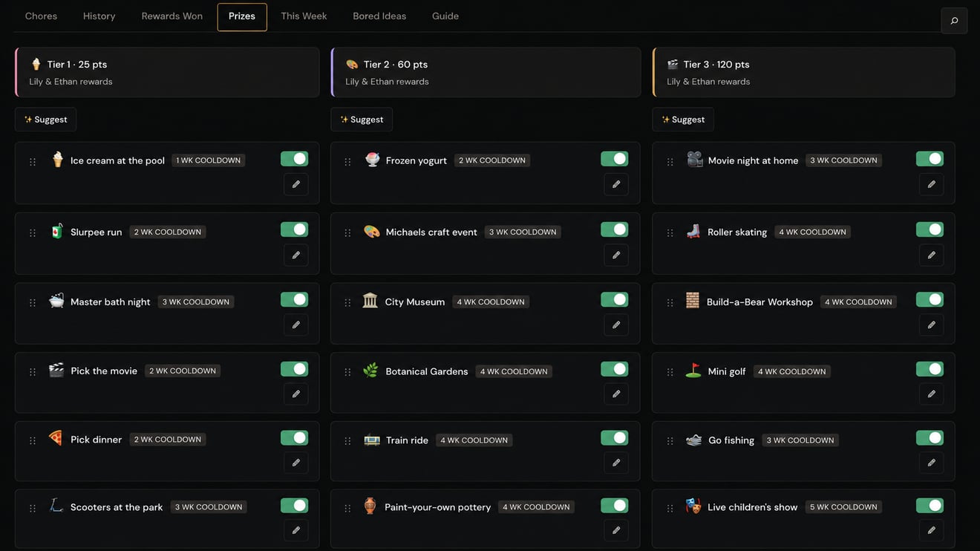Click Suggest under Tier 3

(x=683, y=120)
